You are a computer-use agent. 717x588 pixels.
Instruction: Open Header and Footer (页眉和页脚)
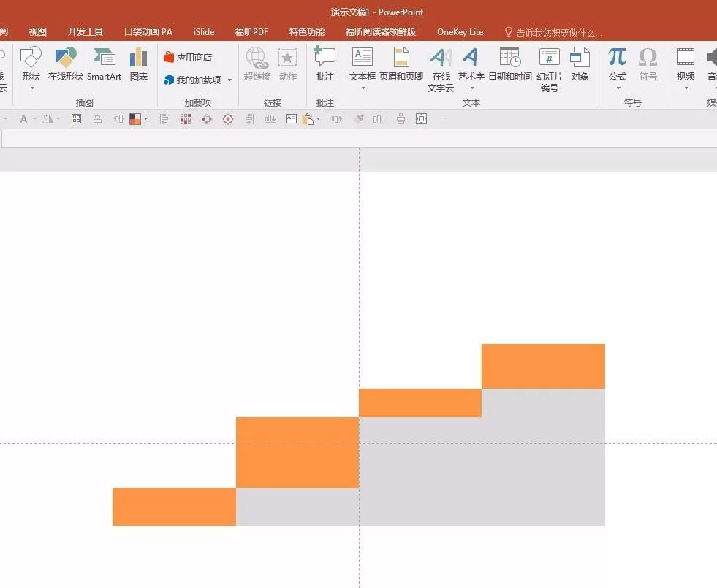401,64
